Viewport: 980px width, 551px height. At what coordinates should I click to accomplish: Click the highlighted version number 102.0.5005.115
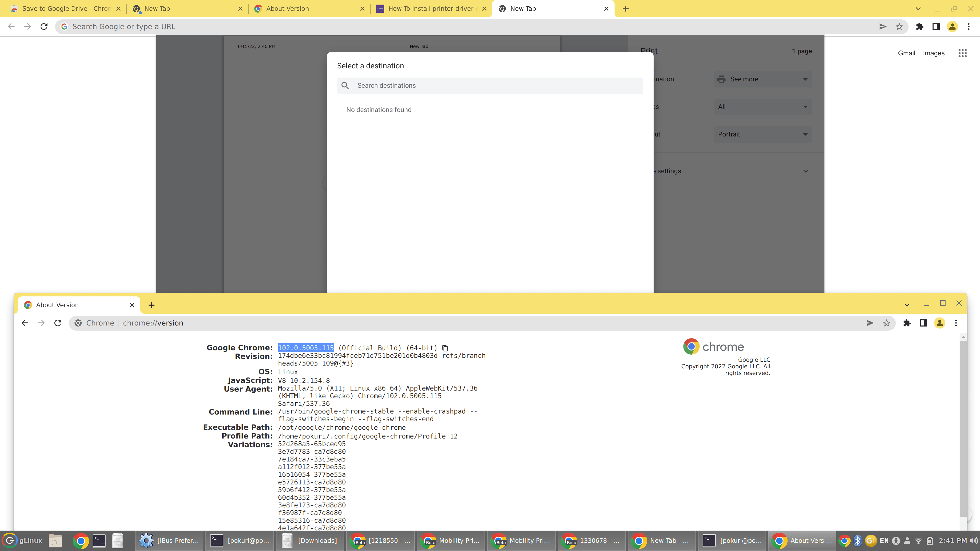click(305, 348)
